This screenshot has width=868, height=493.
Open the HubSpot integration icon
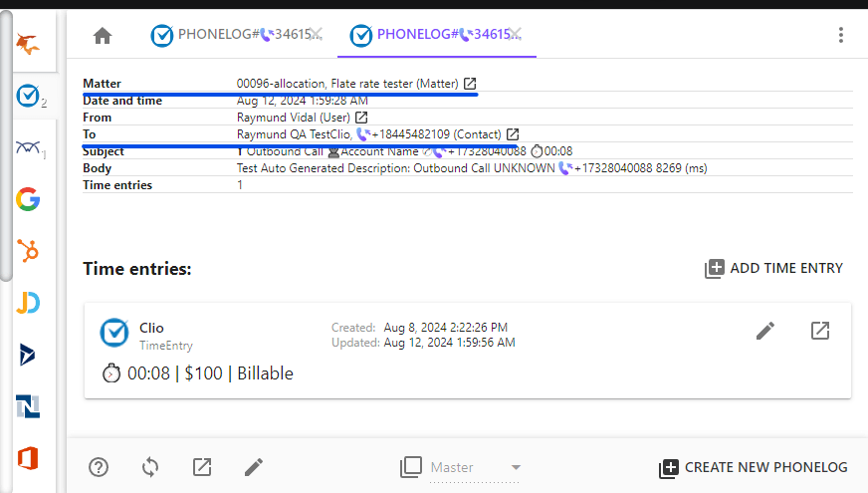pos(28,251)
